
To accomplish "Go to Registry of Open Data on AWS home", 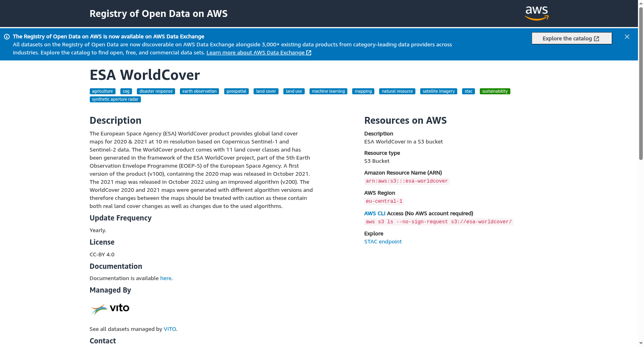I will 159,14.
